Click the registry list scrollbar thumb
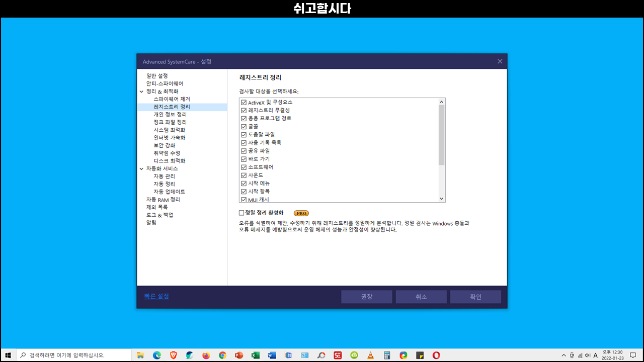The image size is (644, 362). (x=442, y=135)
